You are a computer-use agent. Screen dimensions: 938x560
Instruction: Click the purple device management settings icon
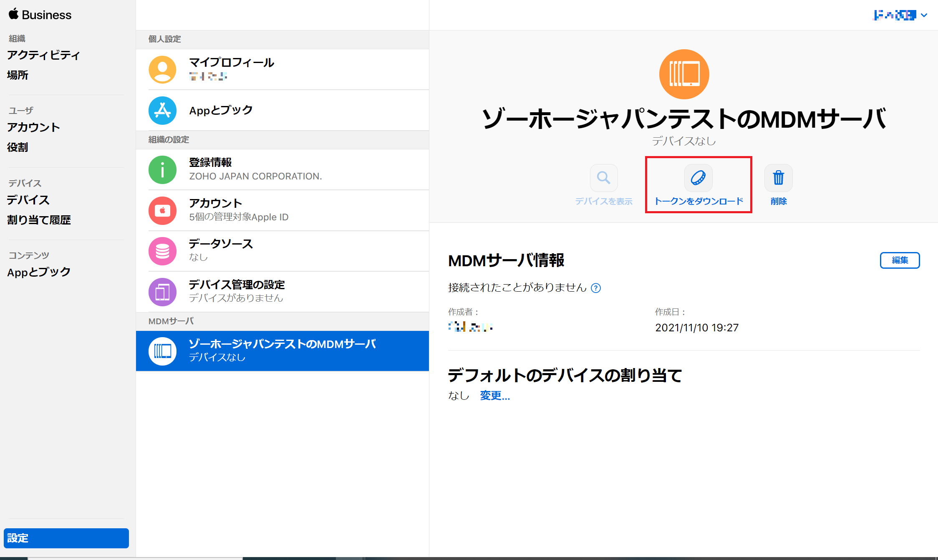click(x=162, y=292)
